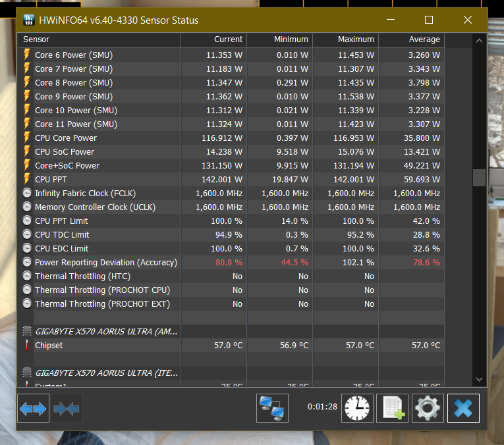This screenshot has height=445, width=504.
Task: Select the Core 9 Power (SMU) row
Action: click(231, 96)
